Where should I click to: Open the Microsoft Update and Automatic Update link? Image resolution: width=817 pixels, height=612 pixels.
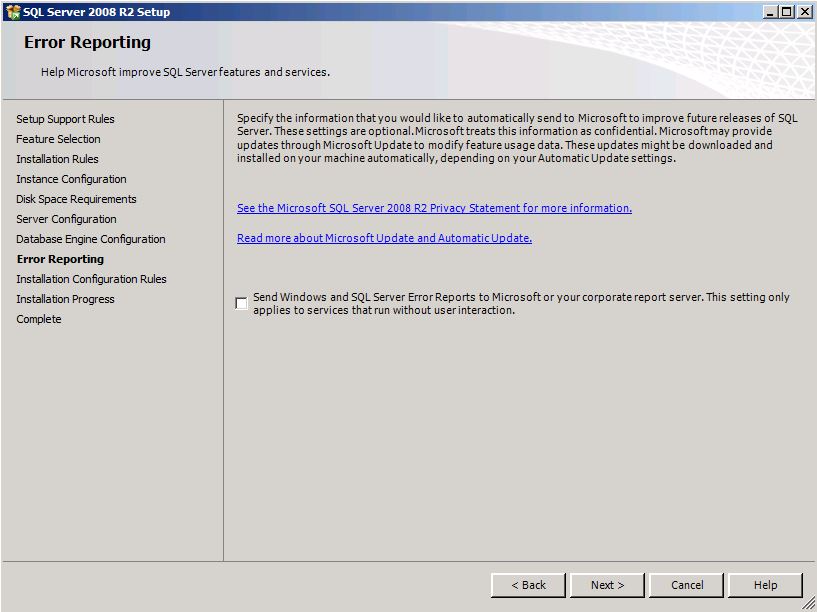click(383, 238)
